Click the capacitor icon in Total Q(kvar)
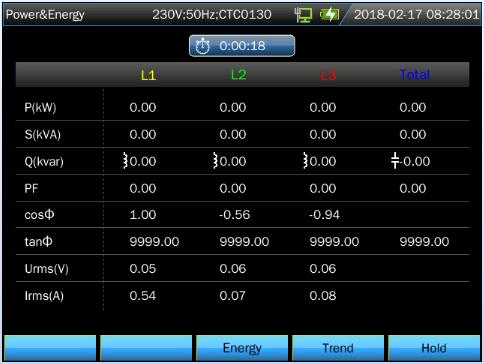Image resolution: width=484 pixels, height=364 pixels. (395, 161)
